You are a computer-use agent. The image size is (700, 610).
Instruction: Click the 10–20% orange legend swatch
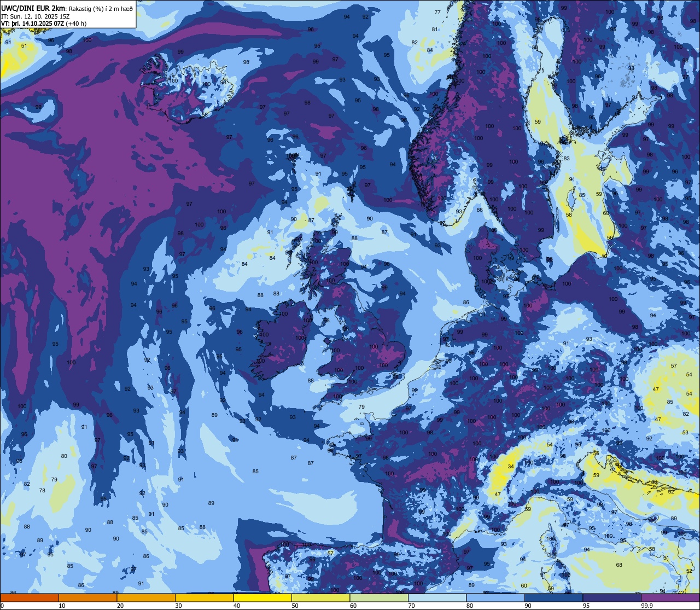click(87, 597)
